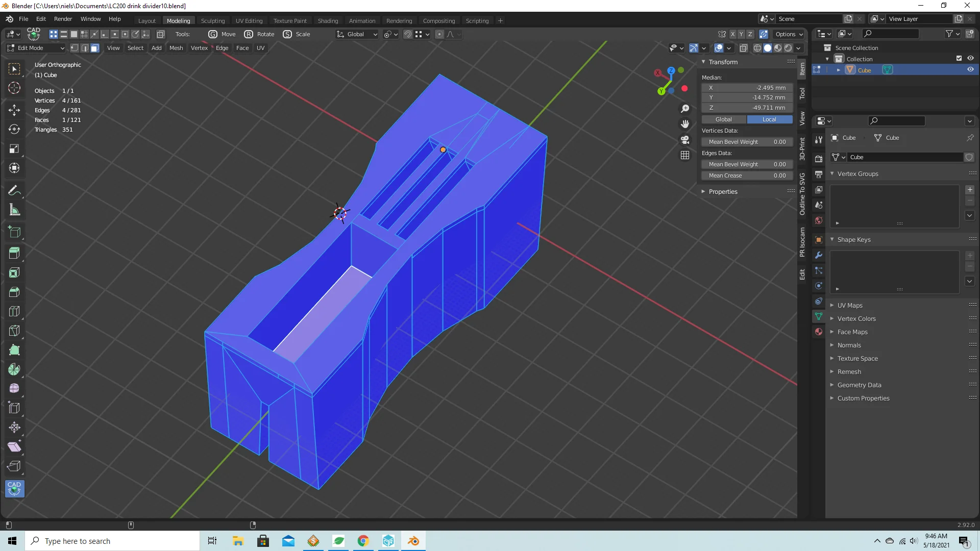
Task: Switch to the Sculpting workspace tab
Action: click(x=212, y=21)
